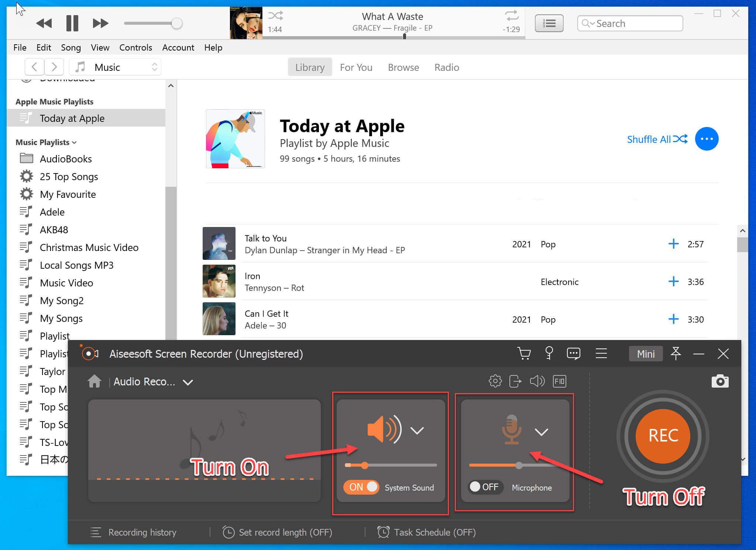Toggle shuffle icon beside What A Waste
Image resolution: width=756 pixels, height=550 pixels.
(275, 16)
